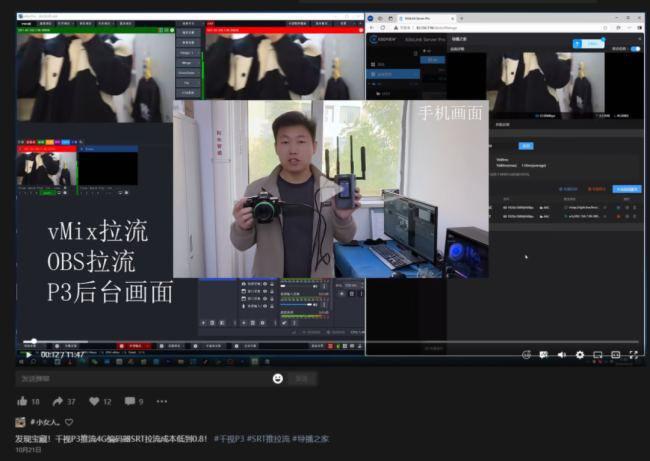Seek using the video progress bar handle
650x461 pixels.
coord(34,342)
